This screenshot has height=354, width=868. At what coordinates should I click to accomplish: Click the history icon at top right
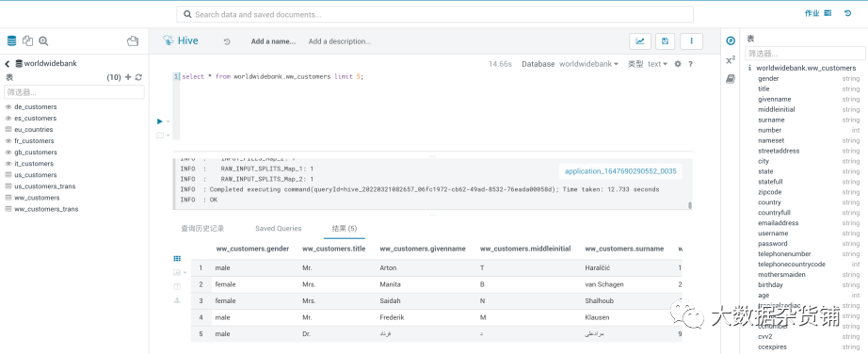[847, 13]
